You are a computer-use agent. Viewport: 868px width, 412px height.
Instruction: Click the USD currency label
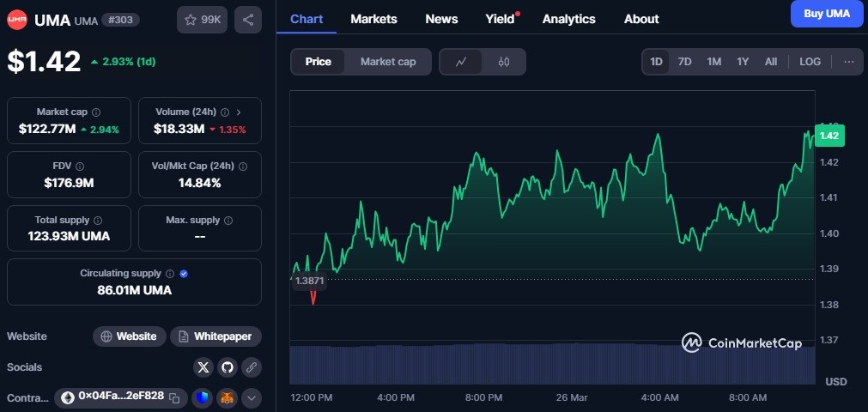[x=836, y=382]
